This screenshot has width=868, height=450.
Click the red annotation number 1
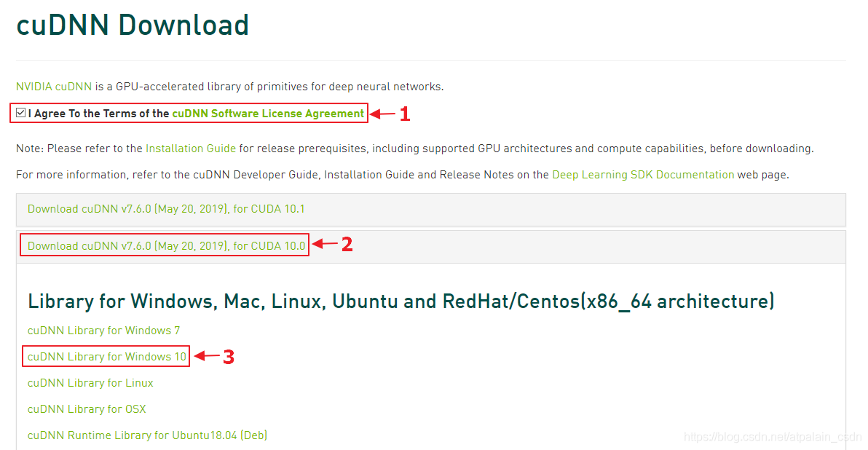[405, 114]
